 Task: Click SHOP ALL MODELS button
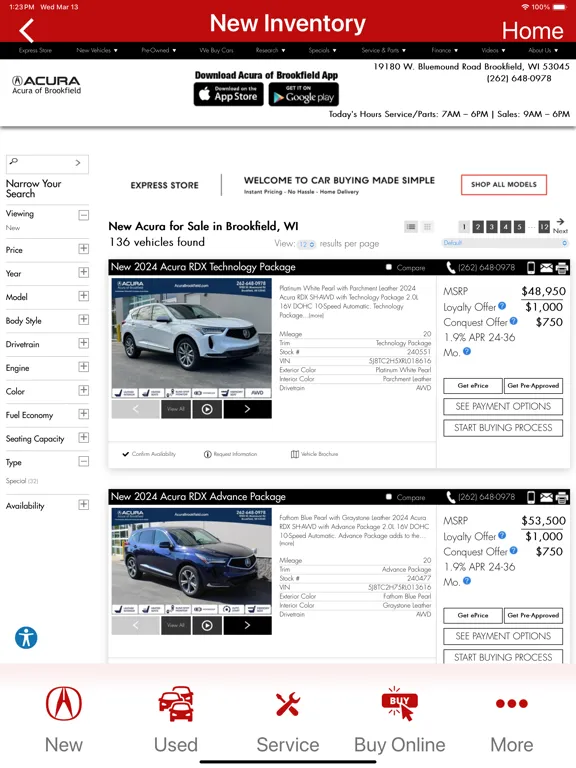(504, 185)
